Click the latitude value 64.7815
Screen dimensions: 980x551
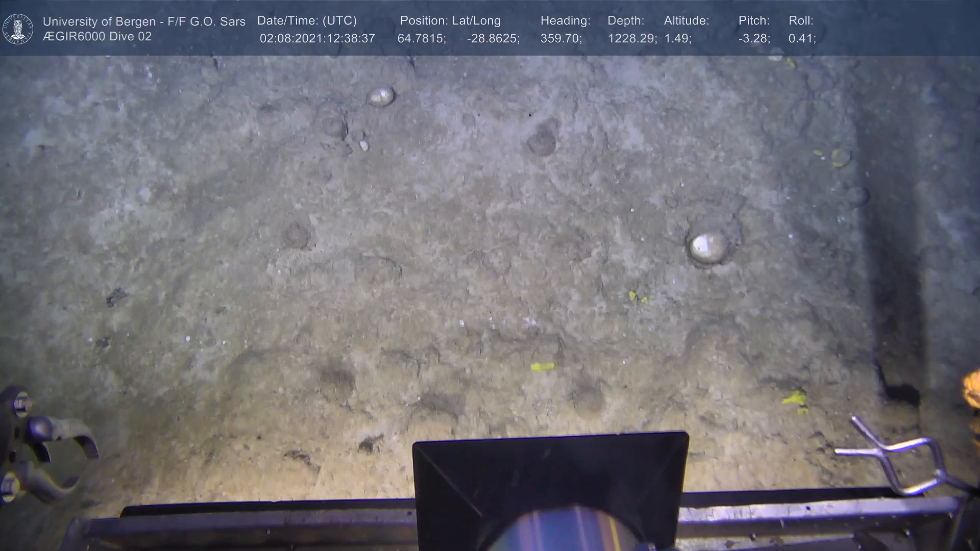pyautogui.click(x=422, y=39)
